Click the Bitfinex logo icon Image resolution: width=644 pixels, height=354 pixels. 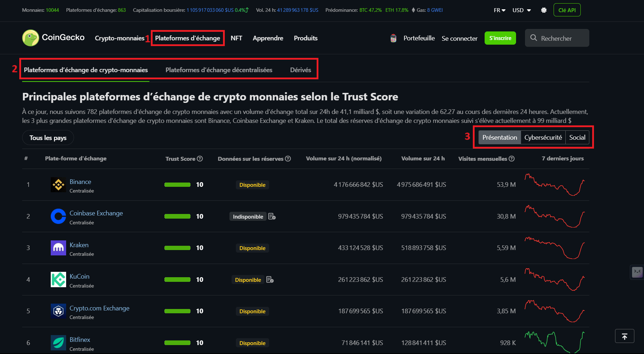pos(58,343)
